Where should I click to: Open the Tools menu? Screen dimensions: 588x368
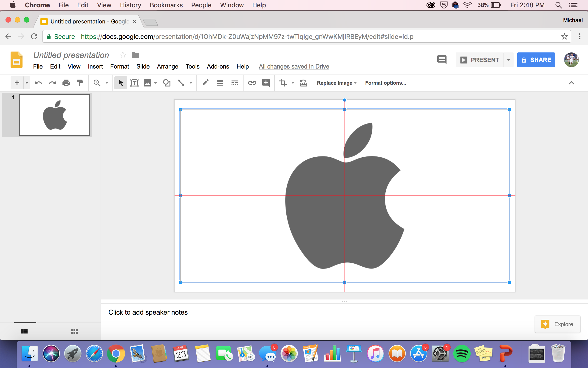point(192,66)
